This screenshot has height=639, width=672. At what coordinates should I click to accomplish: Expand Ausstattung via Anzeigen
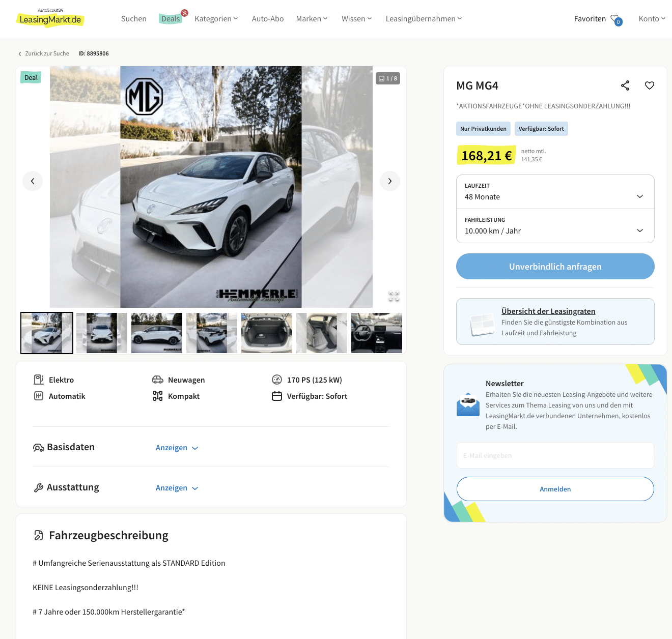click(177, 488)
